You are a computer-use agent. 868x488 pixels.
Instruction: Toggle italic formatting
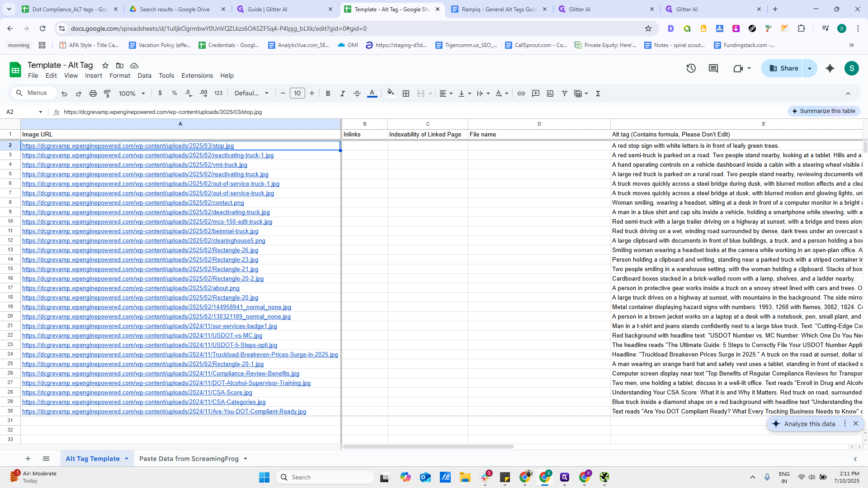click(343, 94)
